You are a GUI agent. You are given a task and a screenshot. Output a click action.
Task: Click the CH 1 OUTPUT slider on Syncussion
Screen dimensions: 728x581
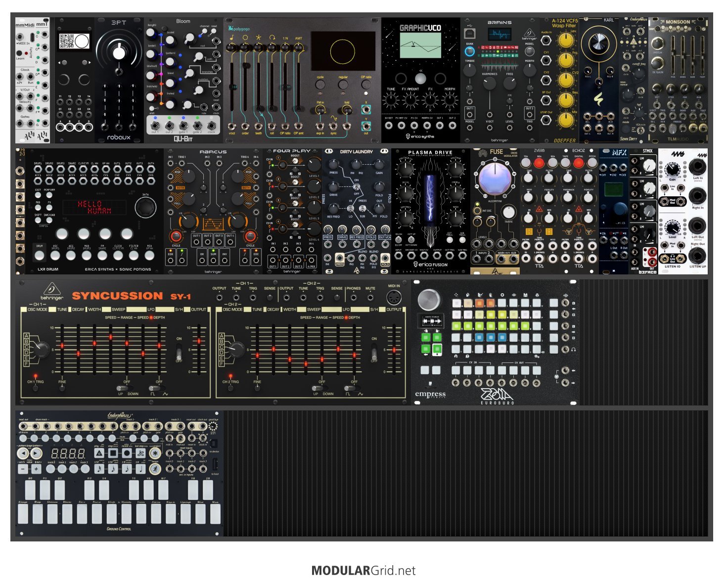tap(199, 349)
